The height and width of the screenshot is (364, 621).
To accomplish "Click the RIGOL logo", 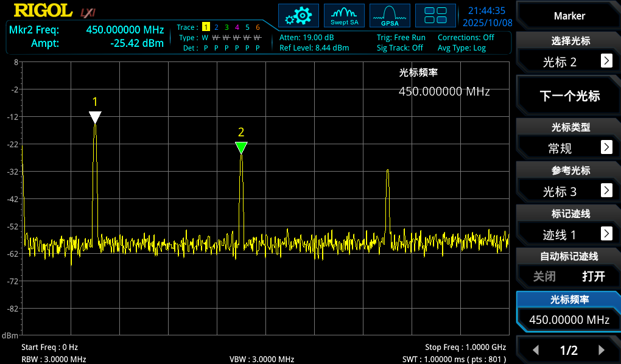I will [x=43, y=11].
